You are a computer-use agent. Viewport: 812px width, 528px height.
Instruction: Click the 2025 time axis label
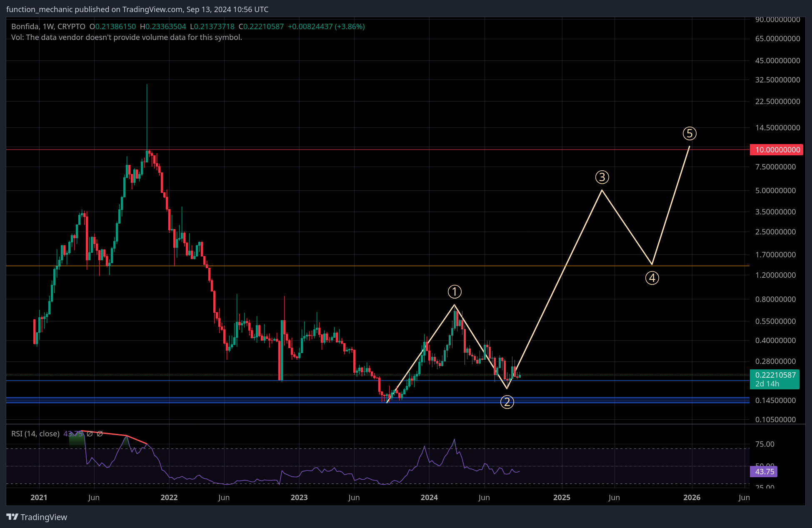tap(562, 498)
